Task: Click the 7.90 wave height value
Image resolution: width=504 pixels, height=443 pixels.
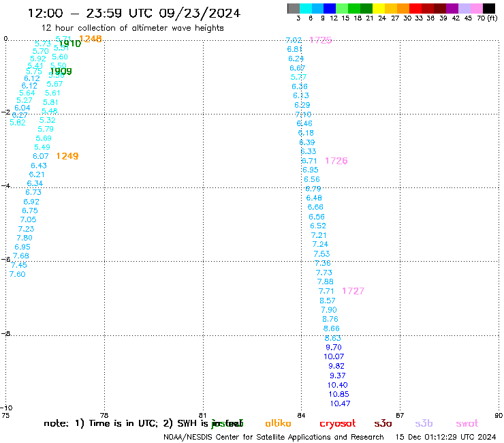Action: click(x=329, y=310)
